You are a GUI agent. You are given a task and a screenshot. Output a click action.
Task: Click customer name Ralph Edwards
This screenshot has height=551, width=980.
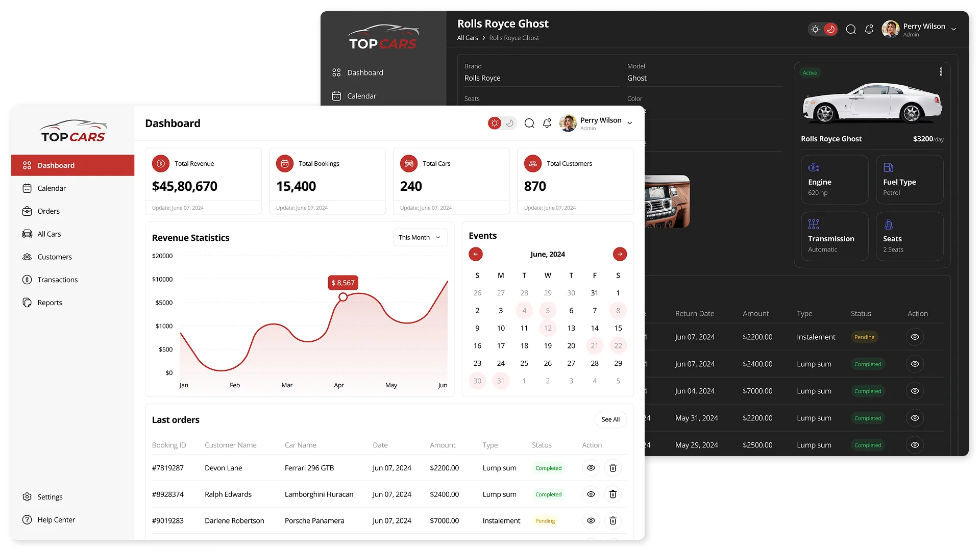click(228, 494)
